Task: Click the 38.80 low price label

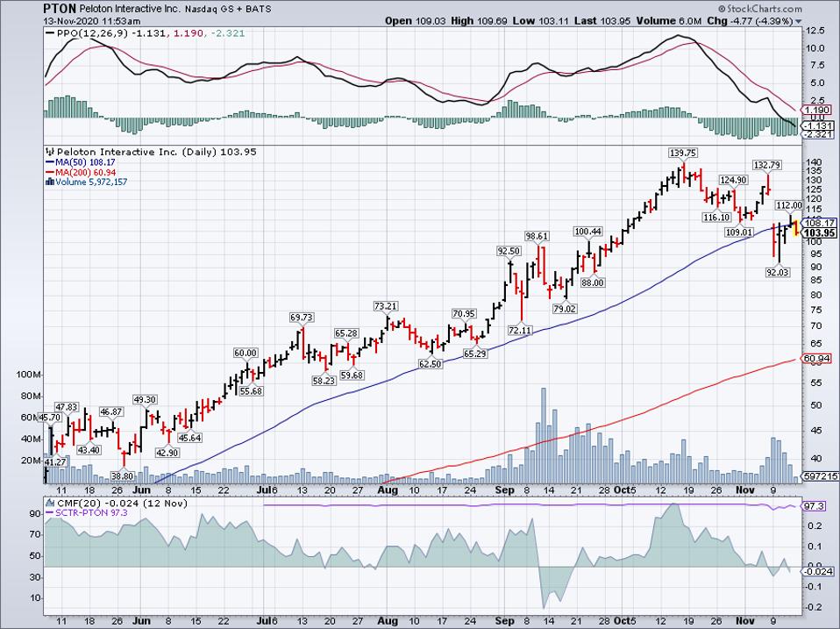Action: pyautogui.click(x=122, y=476)
